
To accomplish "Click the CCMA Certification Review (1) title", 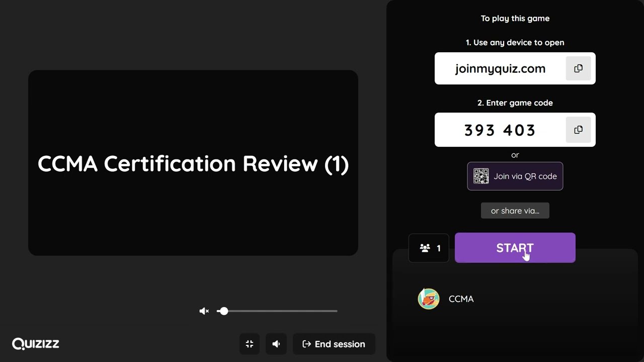I will [193, 164].
